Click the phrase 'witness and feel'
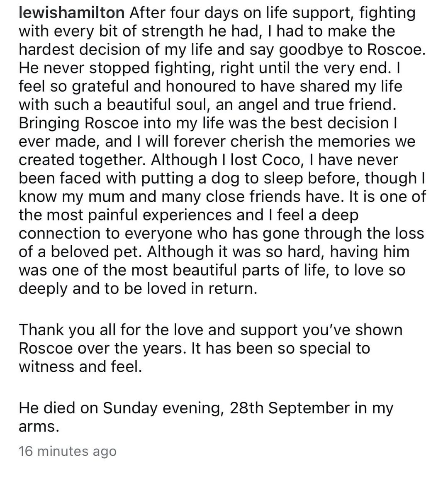Image resolution: width=448 pixels, height=498 pixels. pyautogui.click(x=80, y=367)
